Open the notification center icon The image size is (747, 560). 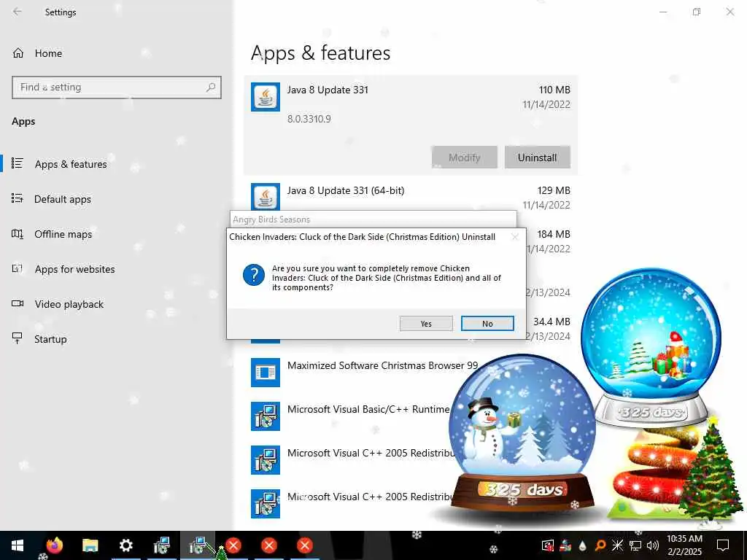click(723, 545)
